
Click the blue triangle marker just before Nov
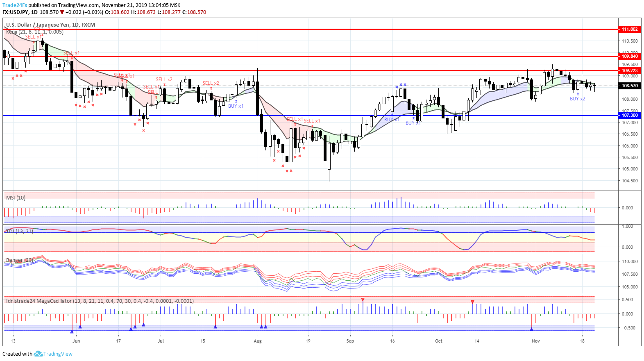(x=531, y=329)
